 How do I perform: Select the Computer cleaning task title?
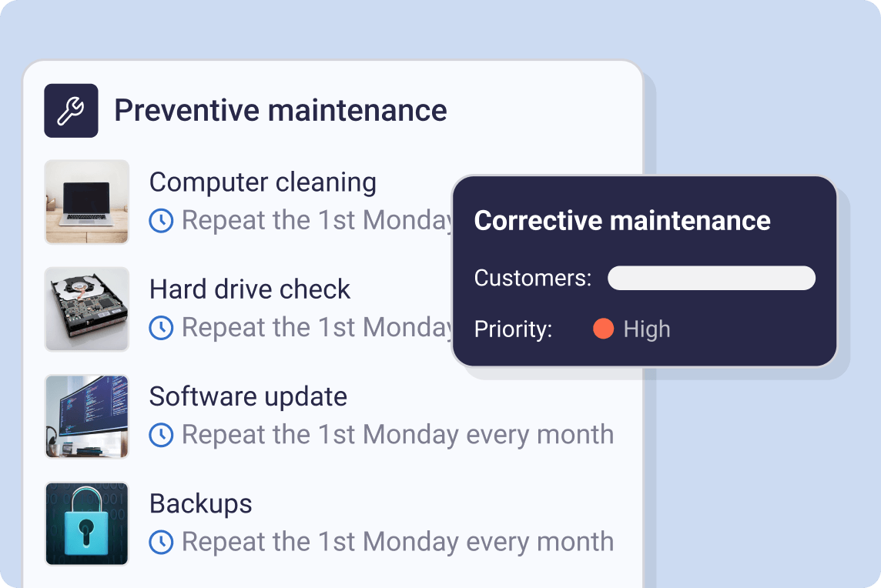263,182
